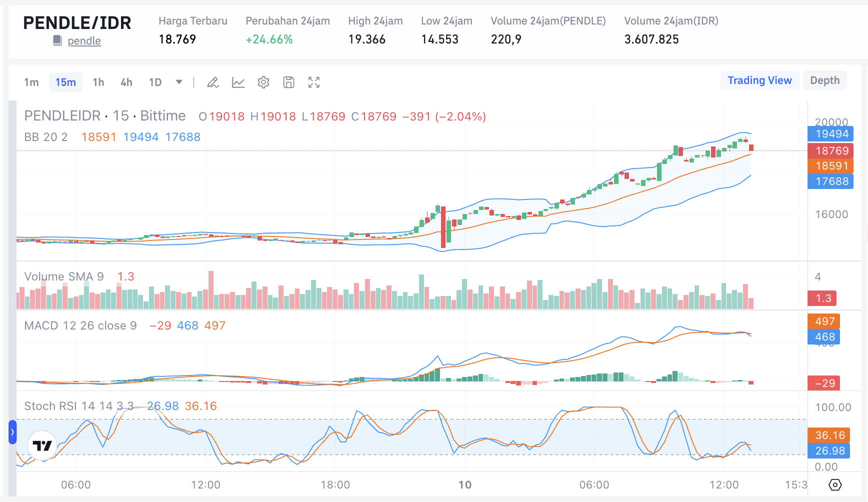
Task: Click the Harga Terbaru 18.769 value
Action: (x=177, y=39)
